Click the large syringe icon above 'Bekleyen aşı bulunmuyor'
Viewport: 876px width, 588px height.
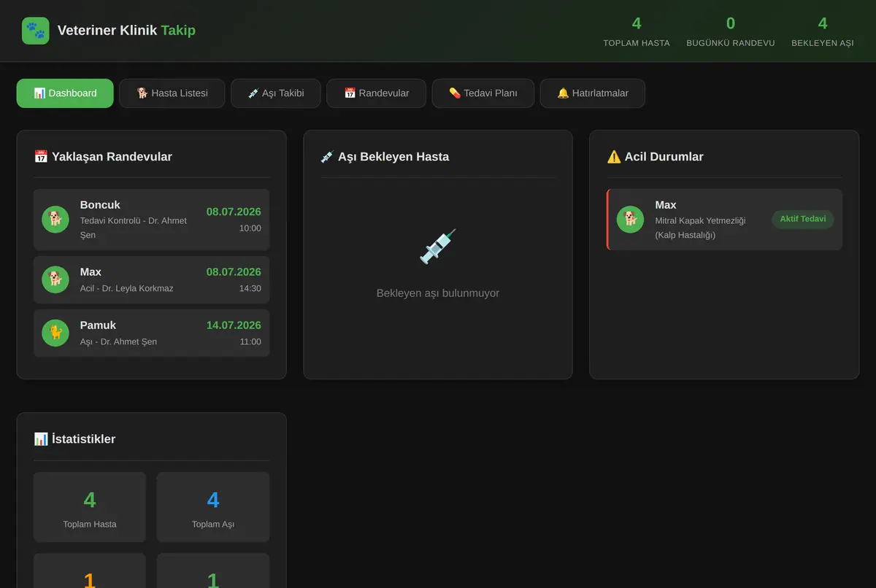[x=438, y=246]
